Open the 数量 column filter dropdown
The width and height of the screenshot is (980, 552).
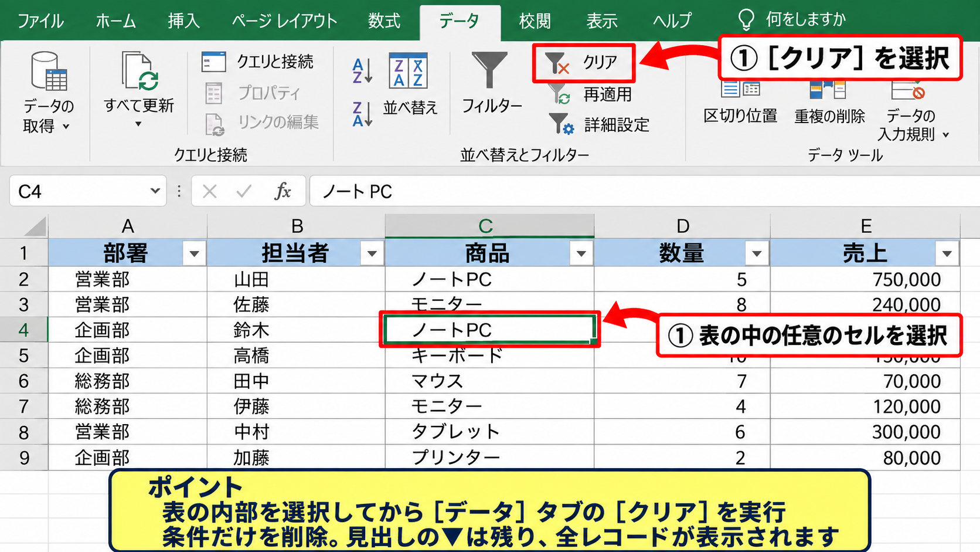tap(757, 254)
